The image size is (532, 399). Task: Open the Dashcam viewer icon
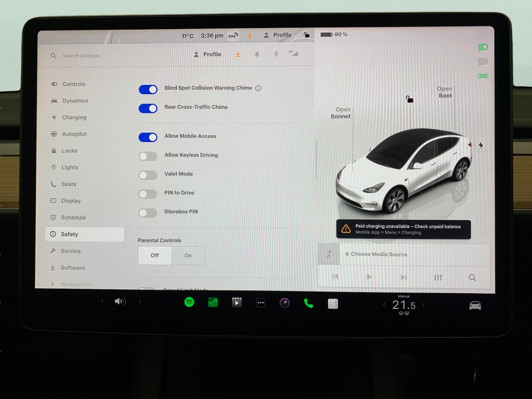284,303
